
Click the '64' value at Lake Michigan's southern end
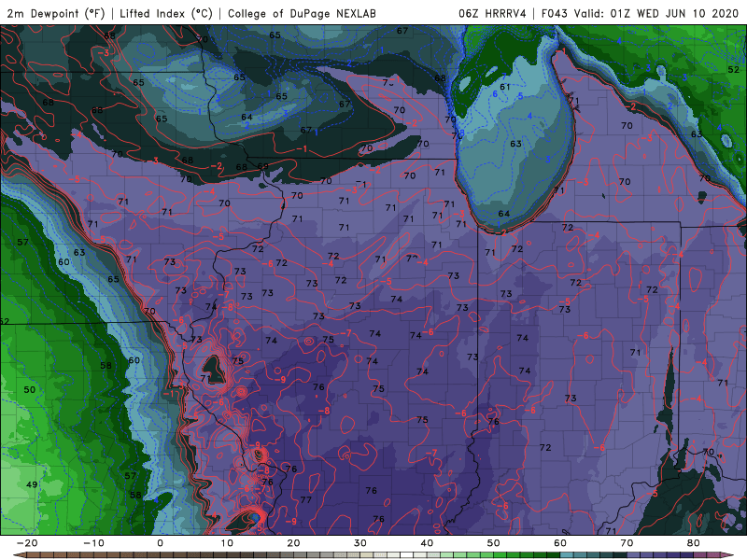503,214
